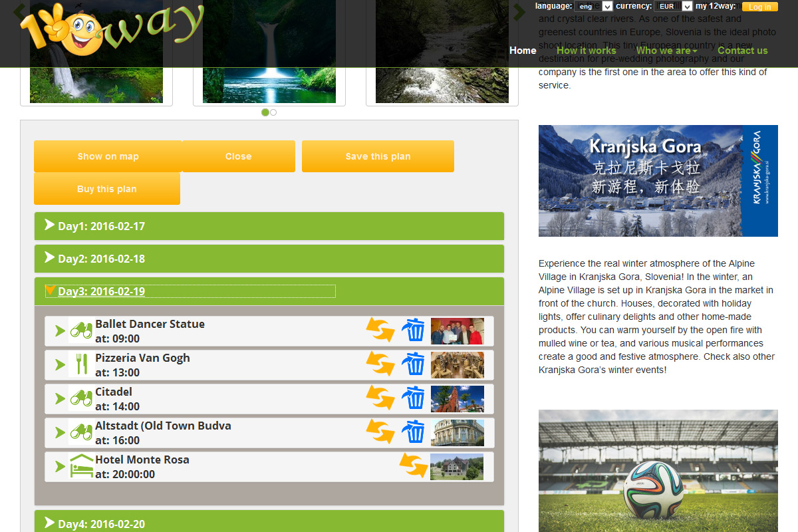Swap the Pizzeria Van Gogh entry

click(380, 364)
